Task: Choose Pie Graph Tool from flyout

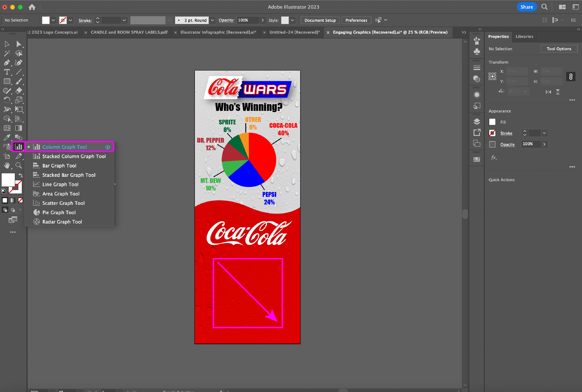Action: 59,212
